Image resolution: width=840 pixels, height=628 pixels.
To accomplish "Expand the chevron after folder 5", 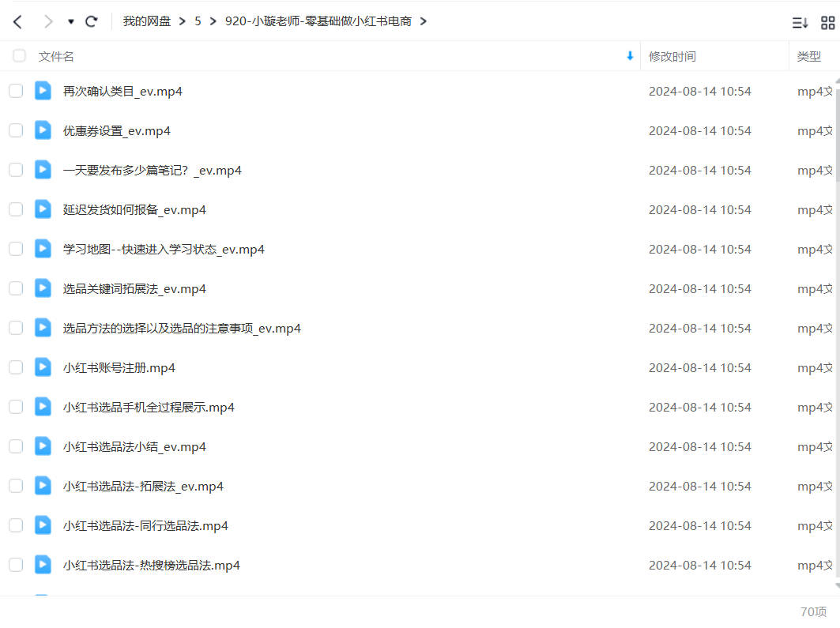I will (x=213, y=21).
